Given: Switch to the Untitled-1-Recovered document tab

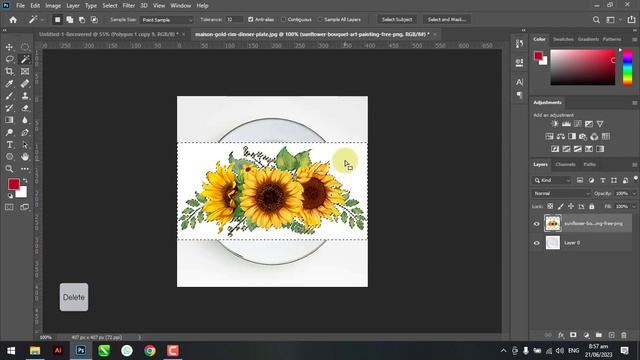Looking at the screenshot, I should (x=109, y=34).
